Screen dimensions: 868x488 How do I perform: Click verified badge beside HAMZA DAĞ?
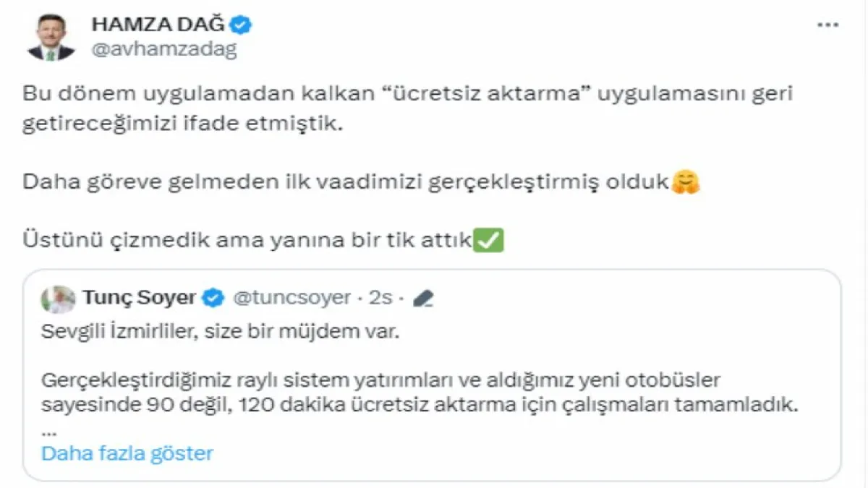click(241, 25)
